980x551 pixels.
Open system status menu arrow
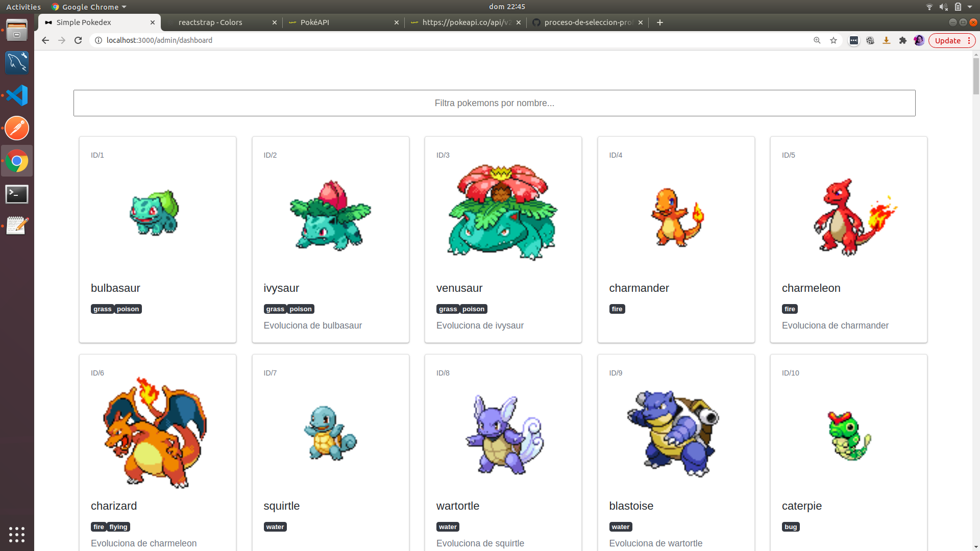click(x=969, y=7)
